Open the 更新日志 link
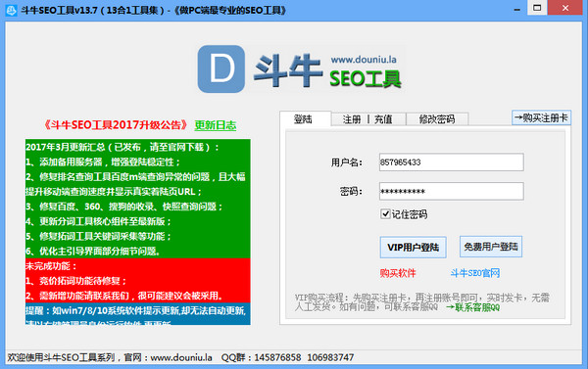 click(216, 125)
